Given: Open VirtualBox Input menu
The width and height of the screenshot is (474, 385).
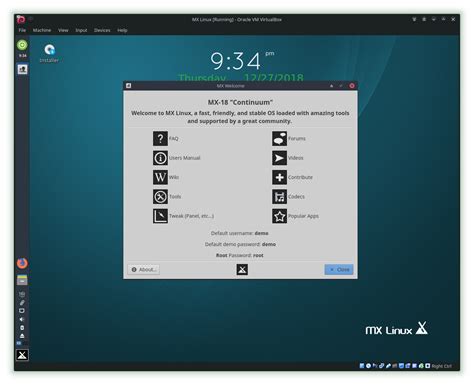Looking at the screenshot, I should pyautogui.click(x=81, y=30).
